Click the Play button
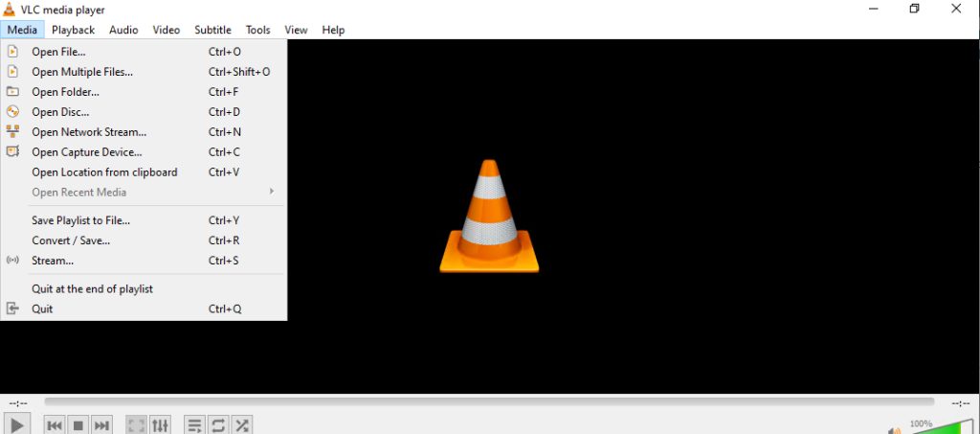The height and width of the screenshot is (434, 980). [x=17, y=426]
